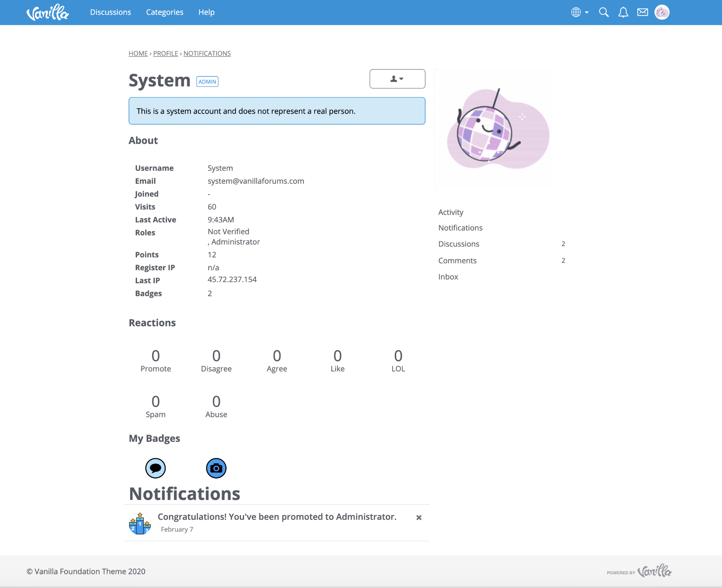Expand the user options dropdown near System heading
Image resolution: width=722 pixels, height=588 pixels.
[x=397, y=79]
